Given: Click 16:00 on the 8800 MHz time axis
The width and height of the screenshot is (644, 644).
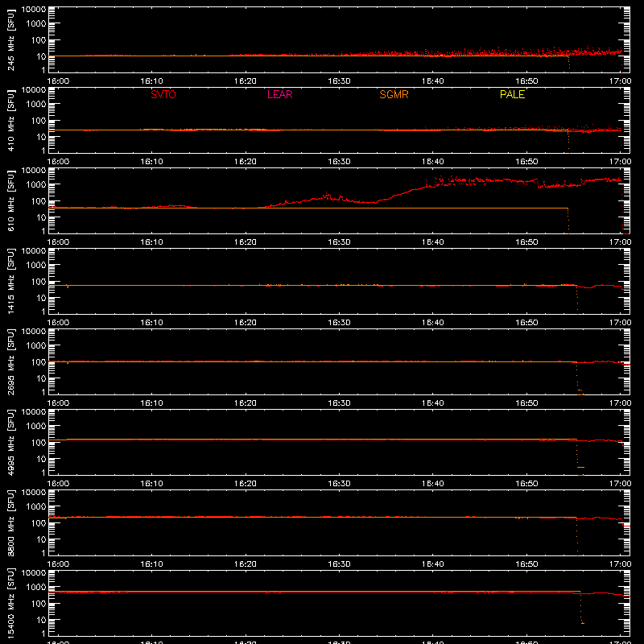Looking at the screenshot, I should 58,564.
